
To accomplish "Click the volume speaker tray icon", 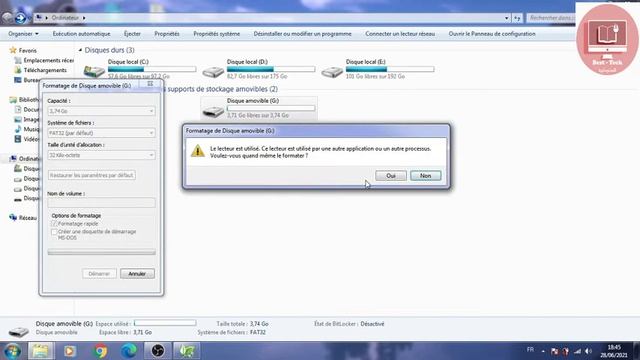I will click(x=588, y=351).
